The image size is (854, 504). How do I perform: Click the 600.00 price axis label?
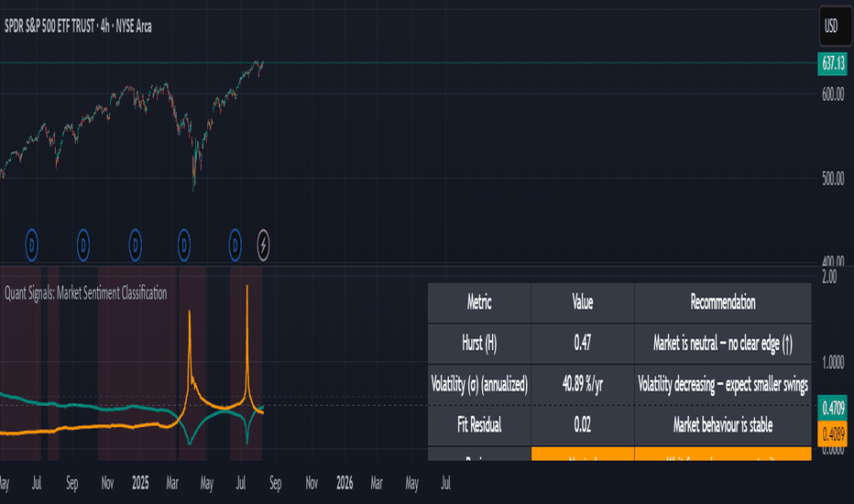pyautogui.click(x=833, y=94)
